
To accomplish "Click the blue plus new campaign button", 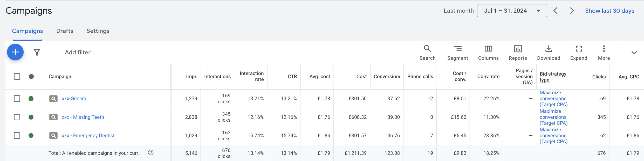I will (15, 52).
